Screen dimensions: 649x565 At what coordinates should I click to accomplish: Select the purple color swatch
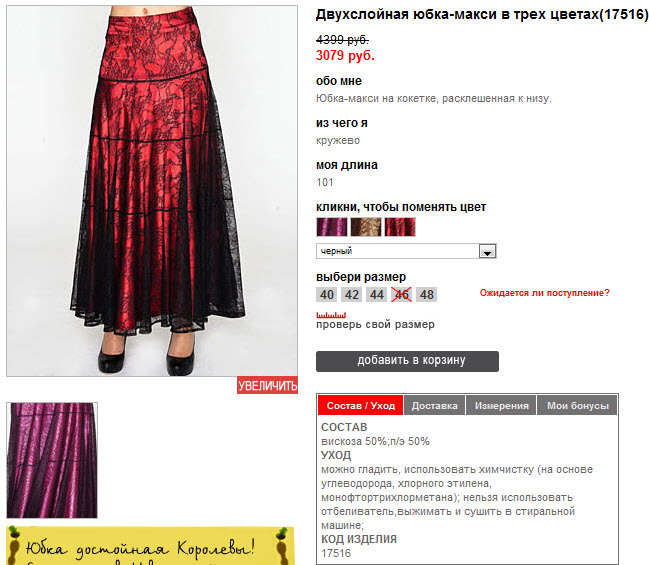332,227
